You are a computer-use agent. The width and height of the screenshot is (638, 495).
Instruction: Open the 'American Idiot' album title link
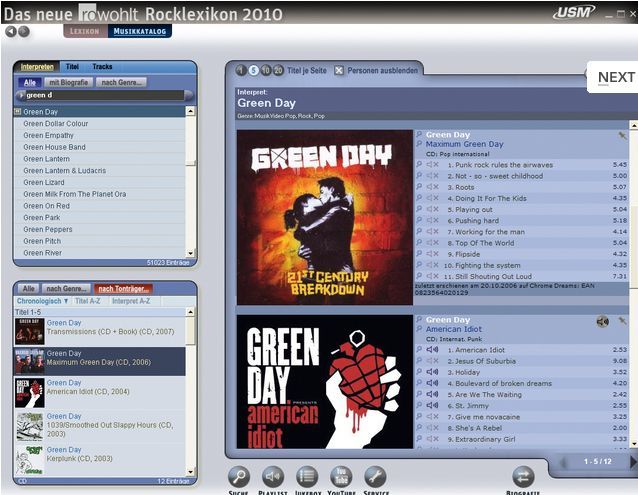click(x=454, y=329)
